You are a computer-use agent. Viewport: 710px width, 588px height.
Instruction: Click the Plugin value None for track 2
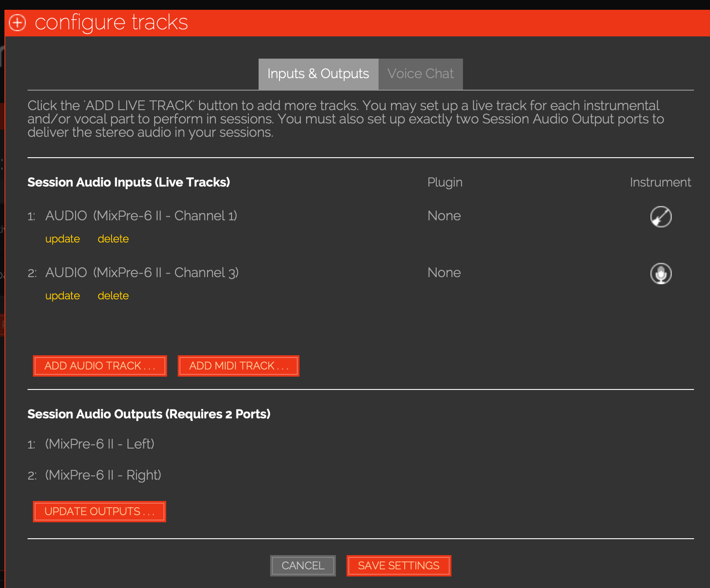coord(444,273)
